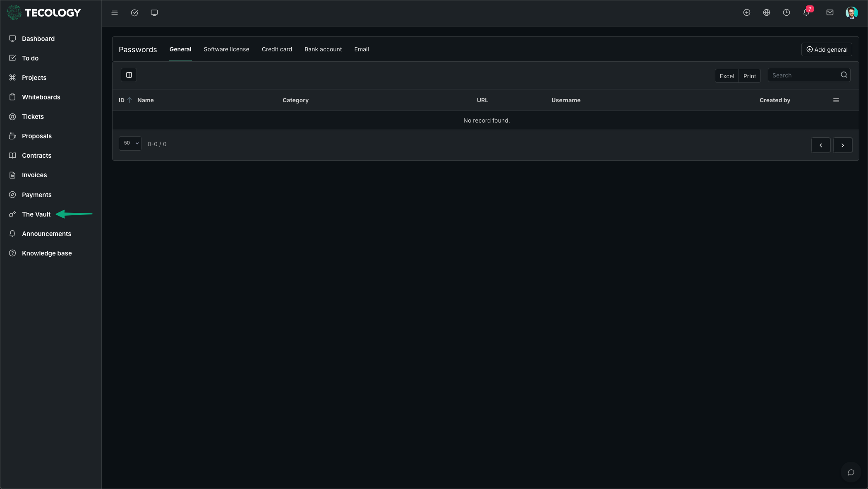868x489 pixels.
Task: Toggle column visibility button in table toolbar
Action: (x=129, y=75)
